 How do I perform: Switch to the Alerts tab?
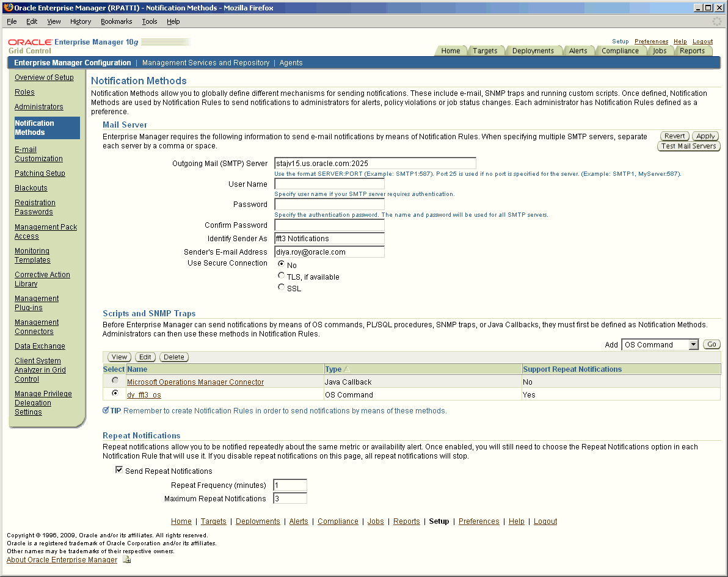[578, 51]
